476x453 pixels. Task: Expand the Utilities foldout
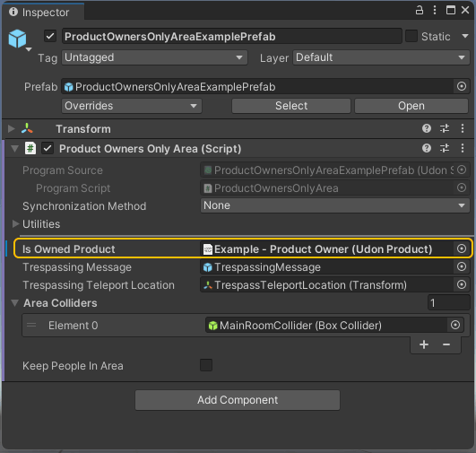pyautogui.click(x=15, y=224)
